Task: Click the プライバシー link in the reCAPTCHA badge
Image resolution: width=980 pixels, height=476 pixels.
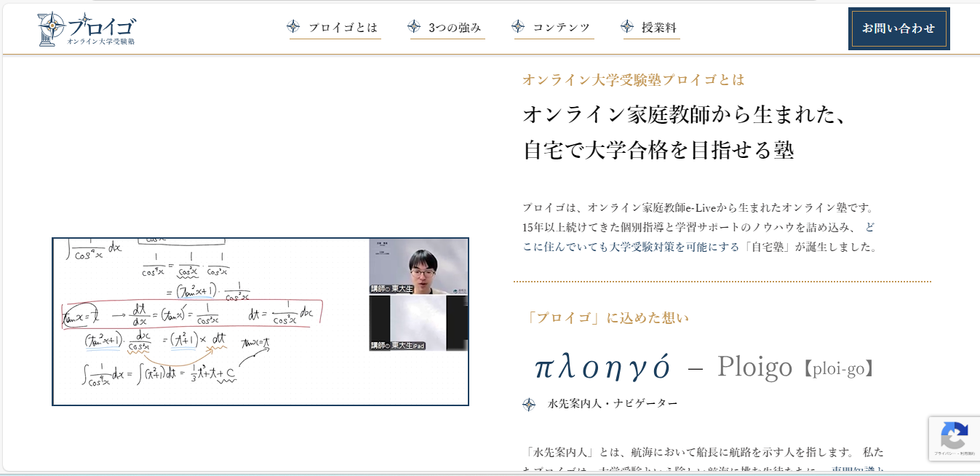Action: pos(943,453)
